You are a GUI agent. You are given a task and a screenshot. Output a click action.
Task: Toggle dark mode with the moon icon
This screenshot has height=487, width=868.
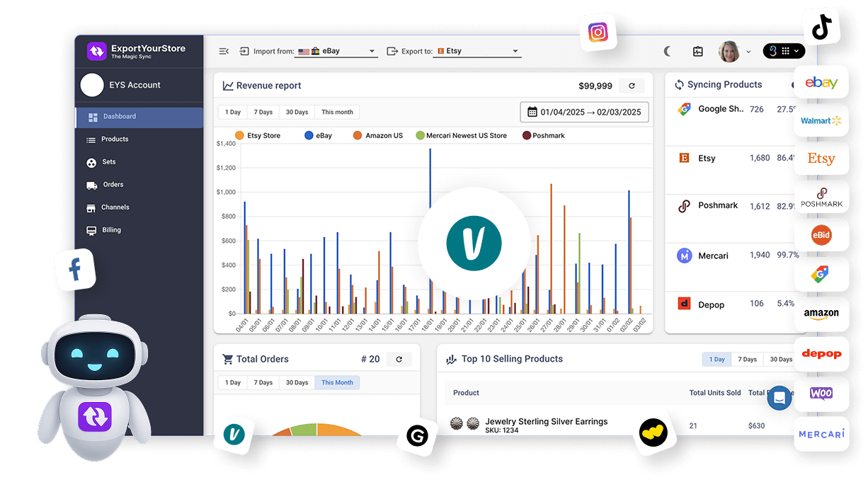(x=668, y=51)
